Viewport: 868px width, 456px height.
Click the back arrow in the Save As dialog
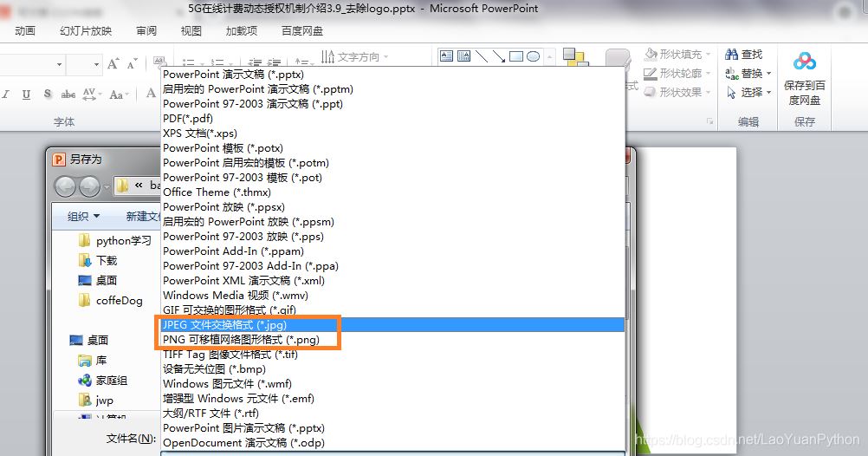pyautogui.click(x=65, y=186)
